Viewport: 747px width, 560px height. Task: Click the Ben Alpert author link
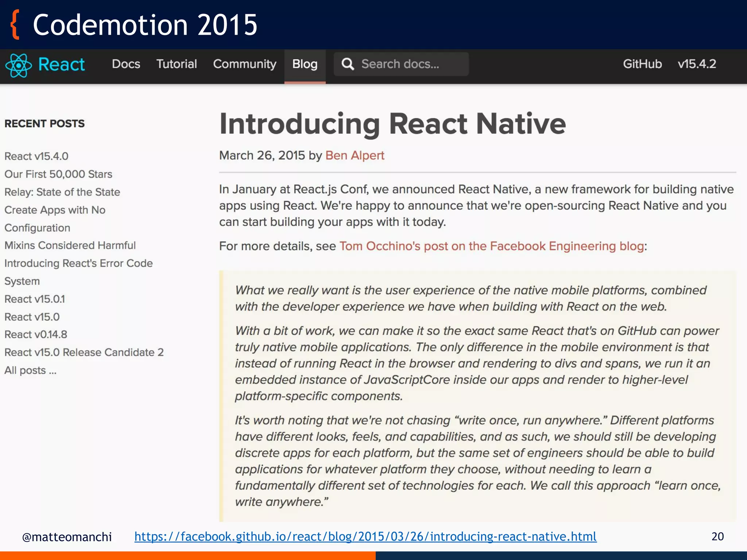355,156
